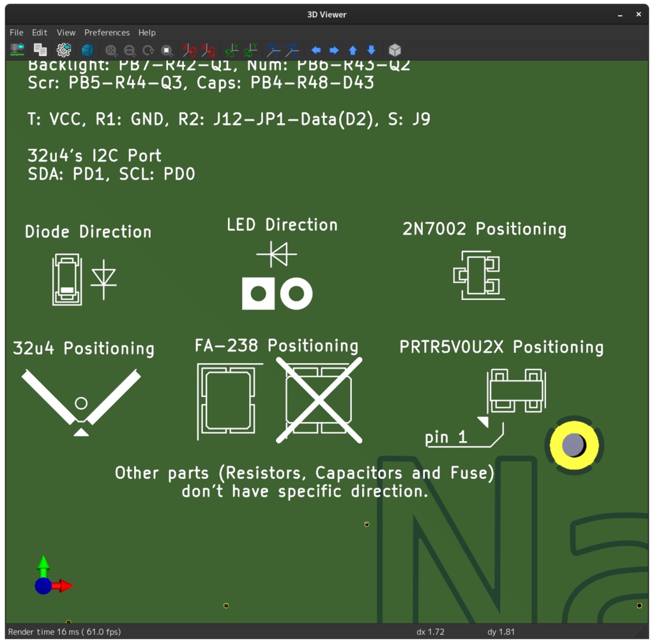Copy the 3D image to clipboard
This screenshot has height=644, width=654.
(40, 50)
